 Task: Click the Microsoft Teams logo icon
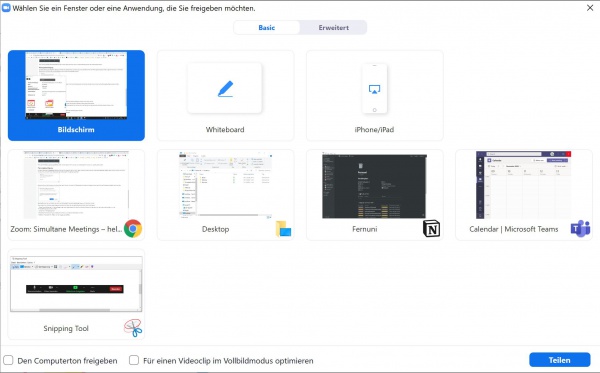(x=580, y=229)
